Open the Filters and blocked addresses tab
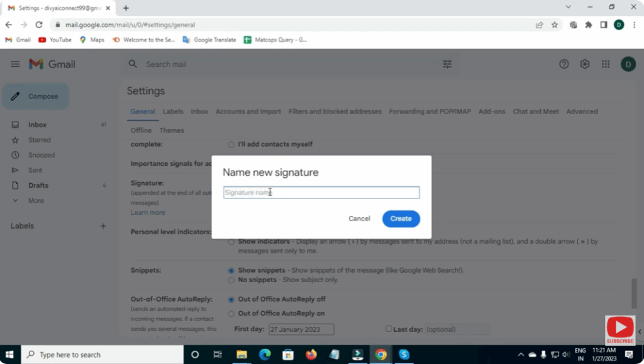Screen dimensions: 644x364 (335, 111)
